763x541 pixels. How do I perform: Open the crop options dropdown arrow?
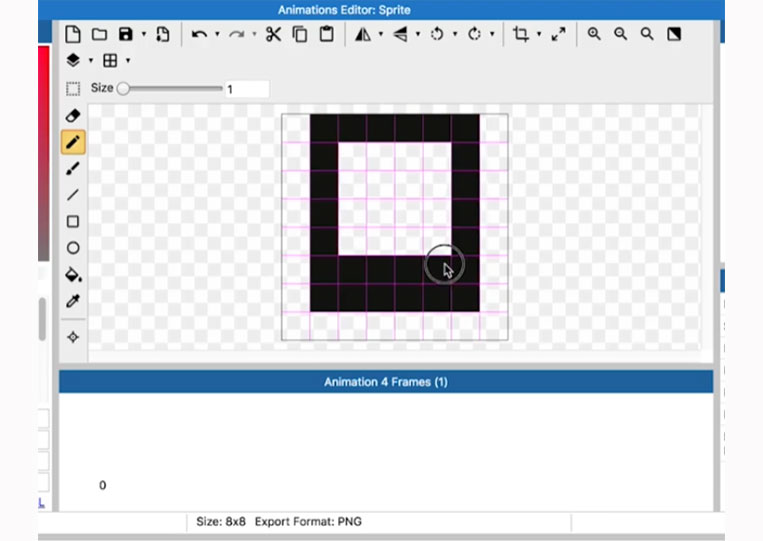coord(539,34)
